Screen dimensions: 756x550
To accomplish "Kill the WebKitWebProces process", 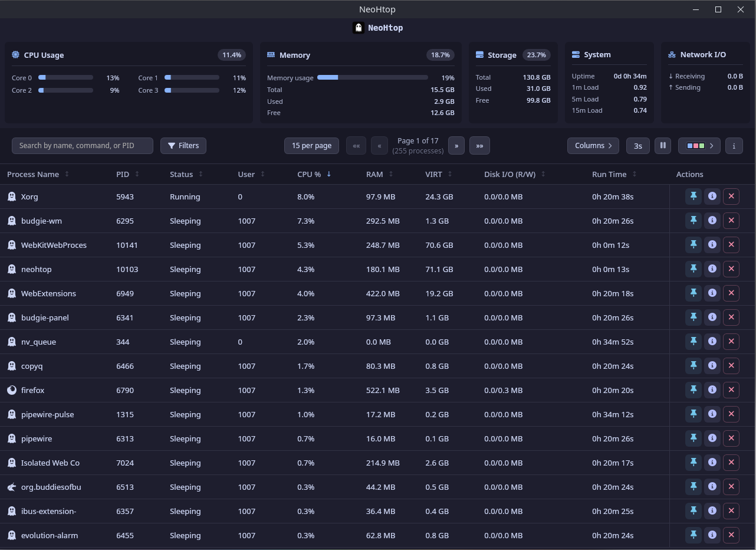I will [731, 245].
